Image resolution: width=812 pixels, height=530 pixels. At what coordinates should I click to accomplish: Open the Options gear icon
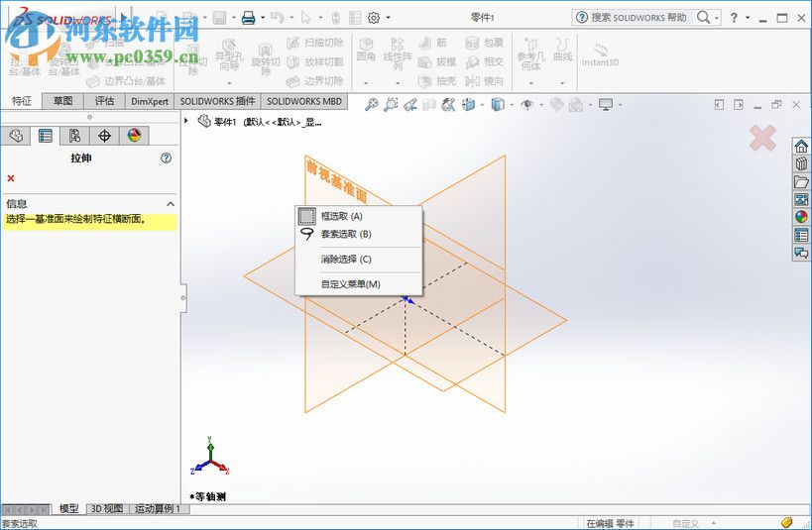tap(374, 18)
